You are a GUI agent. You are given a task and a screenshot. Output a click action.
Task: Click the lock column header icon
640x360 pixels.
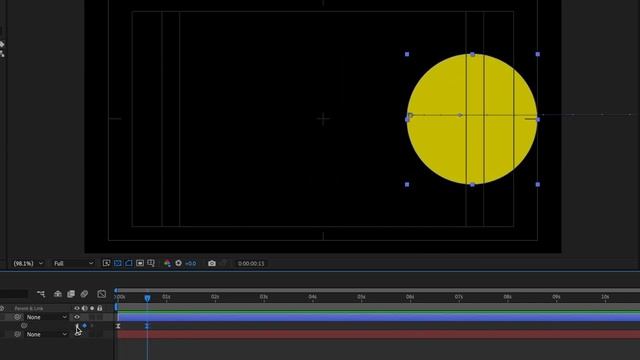point(100,308)
